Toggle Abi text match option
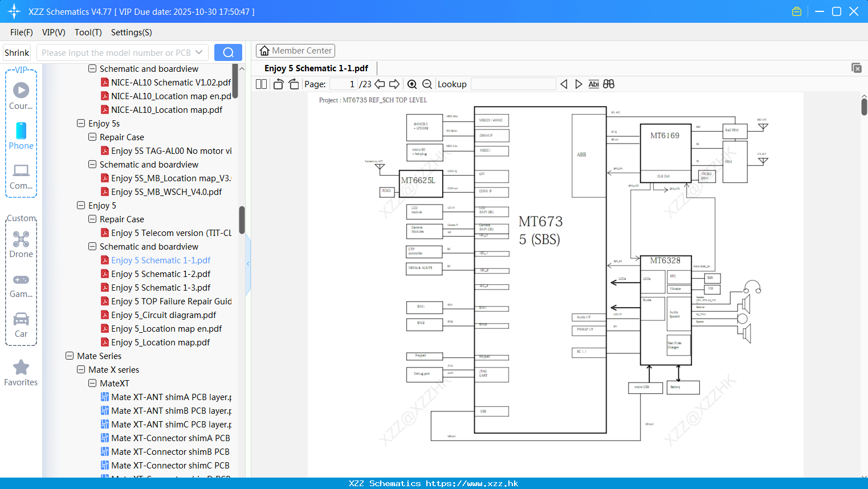 click(593, 84)
